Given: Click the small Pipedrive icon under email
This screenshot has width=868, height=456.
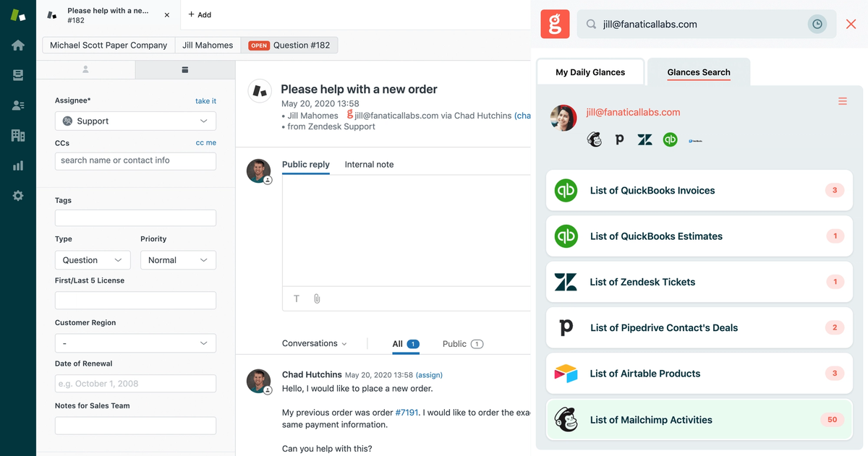Looking at the screenshot, I should click(x=619, y=139).
